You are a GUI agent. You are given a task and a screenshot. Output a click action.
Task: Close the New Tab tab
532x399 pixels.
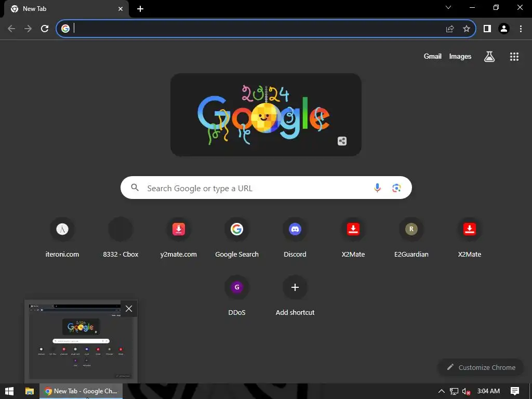pyautogui.click(x=121, y=9)
